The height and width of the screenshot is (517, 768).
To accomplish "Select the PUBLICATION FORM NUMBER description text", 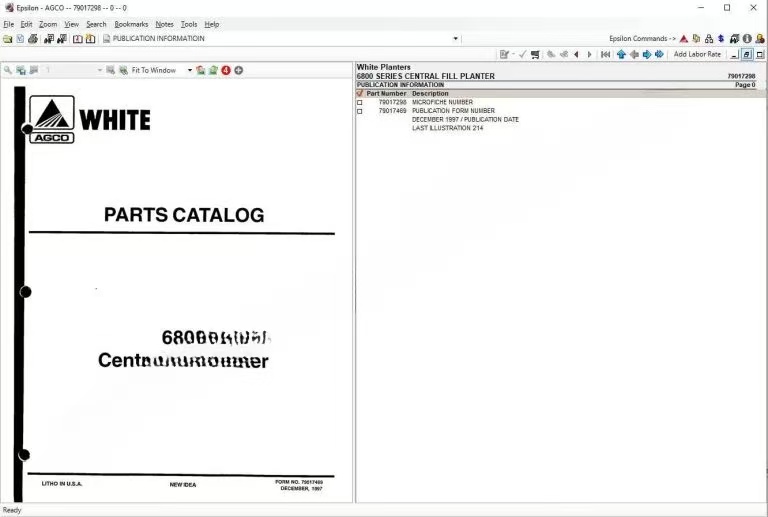I will (x=454, y=111).
